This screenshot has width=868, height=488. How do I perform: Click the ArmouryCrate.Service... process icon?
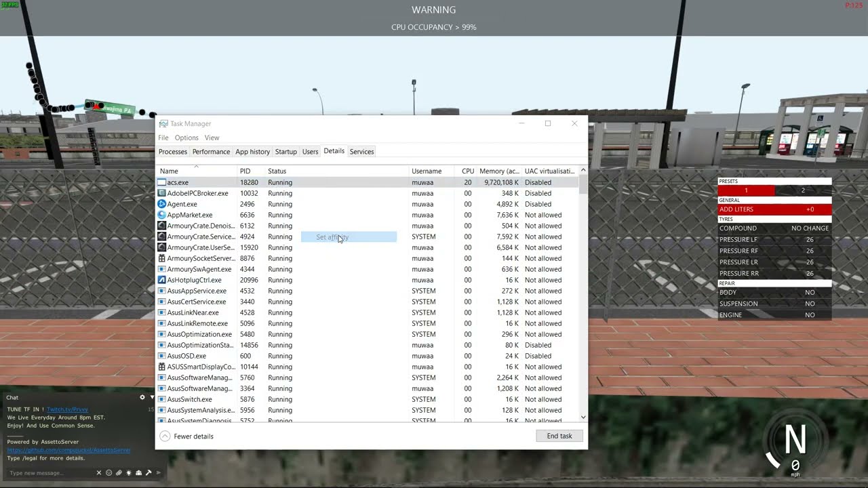162,237
